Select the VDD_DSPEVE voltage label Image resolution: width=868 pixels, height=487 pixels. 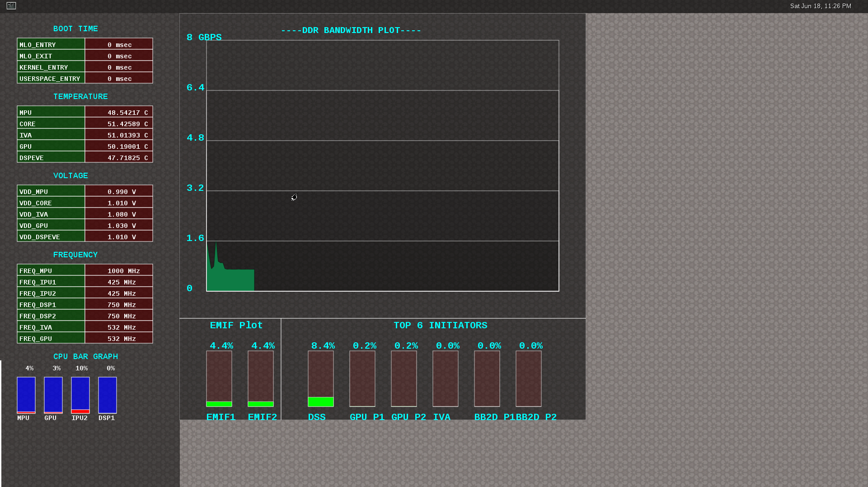click(51, 236)
